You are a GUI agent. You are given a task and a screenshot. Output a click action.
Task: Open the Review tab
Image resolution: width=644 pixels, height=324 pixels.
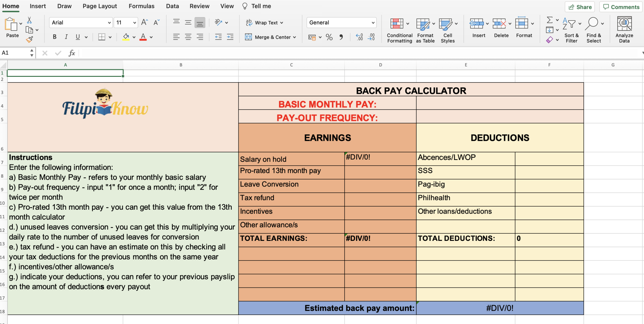coord(199,6)
